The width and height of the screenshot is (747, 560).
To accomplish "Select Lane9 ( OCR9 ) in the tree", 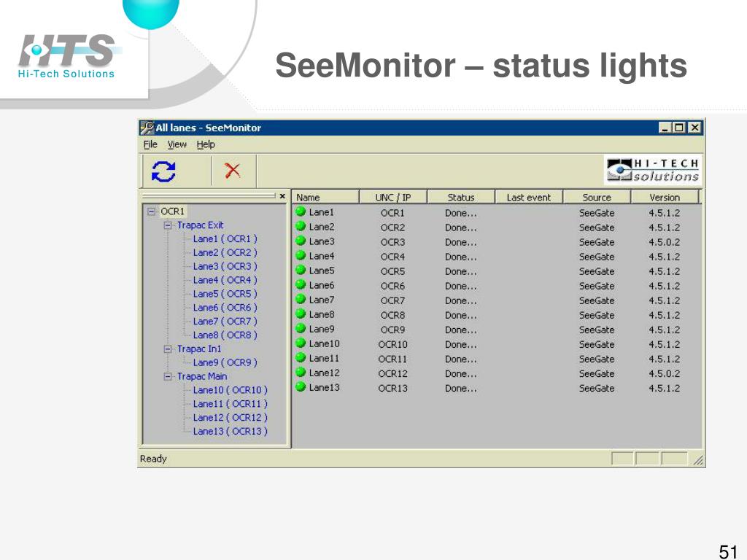I will tap(225, 363).
